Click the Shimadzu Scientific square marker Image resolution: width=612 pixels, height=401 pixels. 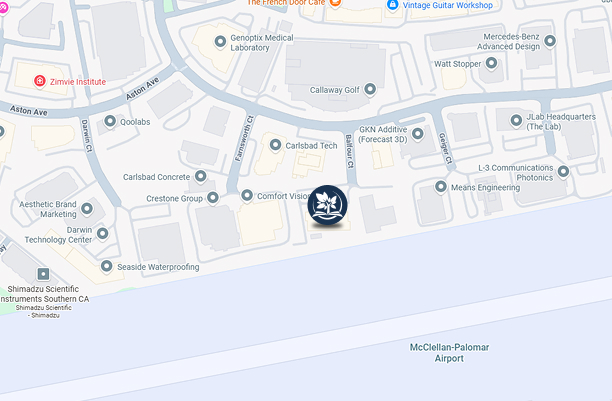[x=43, y=274]
